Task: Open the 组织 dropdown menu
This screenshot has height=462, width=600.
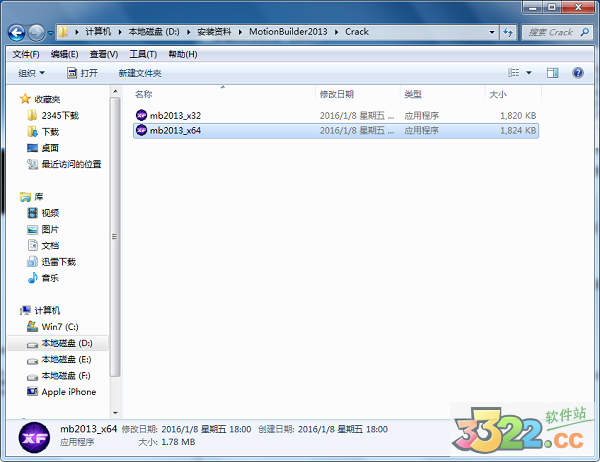Action: (31, 73)
